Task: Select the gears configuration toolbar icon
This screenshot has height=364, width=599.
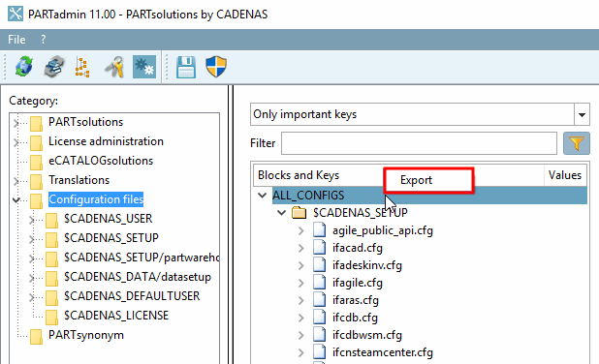Action: point(144,67)
